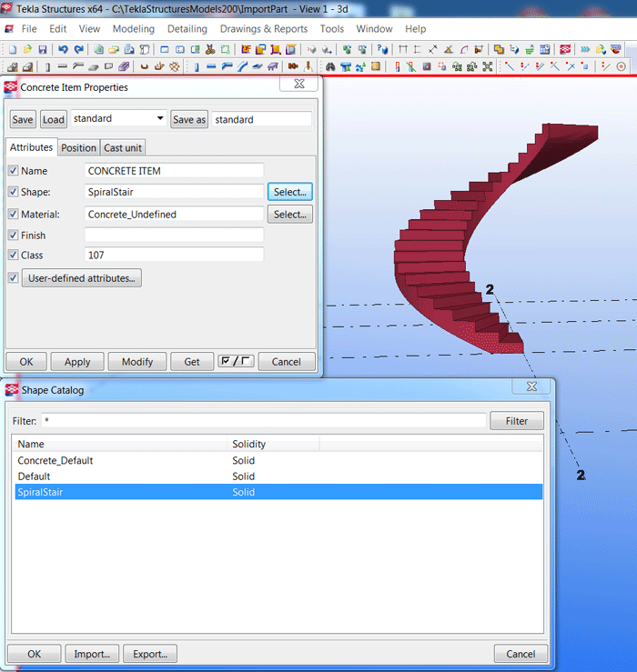Screen dimensions: 637x672
Task: Click Select button next to Shape
Action: pos(289,192)
